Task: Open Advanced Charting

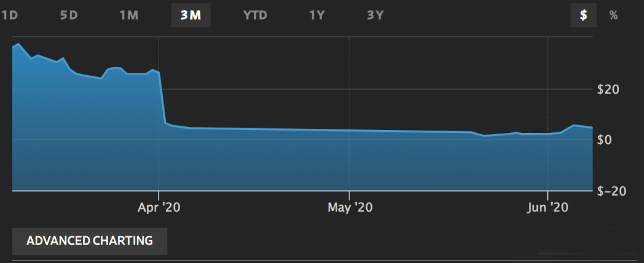Action: point(89,241)
